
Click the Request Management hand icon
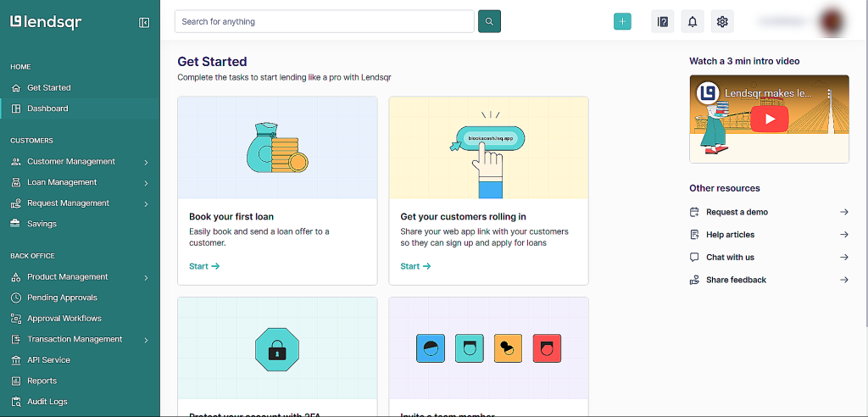(16, 203)
